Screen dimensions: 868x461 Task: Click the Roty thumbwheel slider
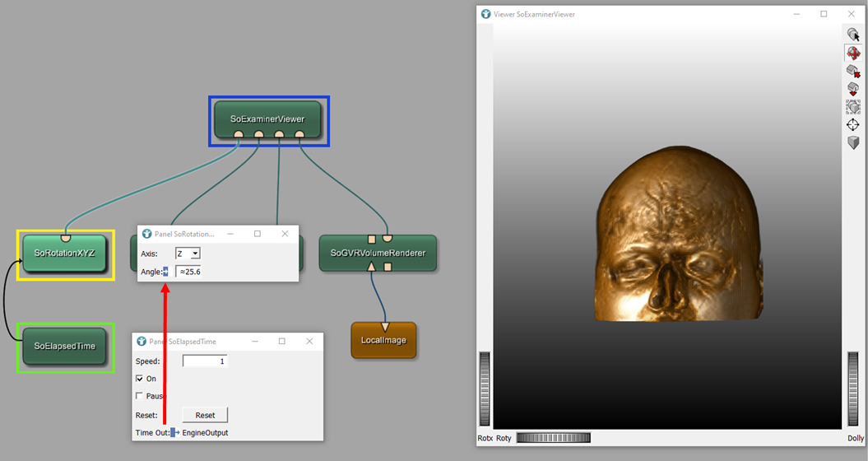click(553, 438)
